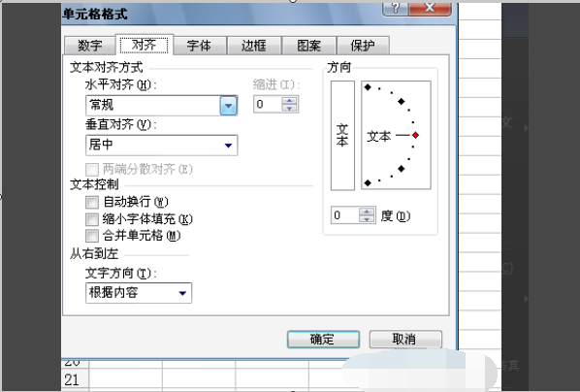Enable the 自动换行 checkbox
Viewport: 580px width, 392px height.
point(92,202)
